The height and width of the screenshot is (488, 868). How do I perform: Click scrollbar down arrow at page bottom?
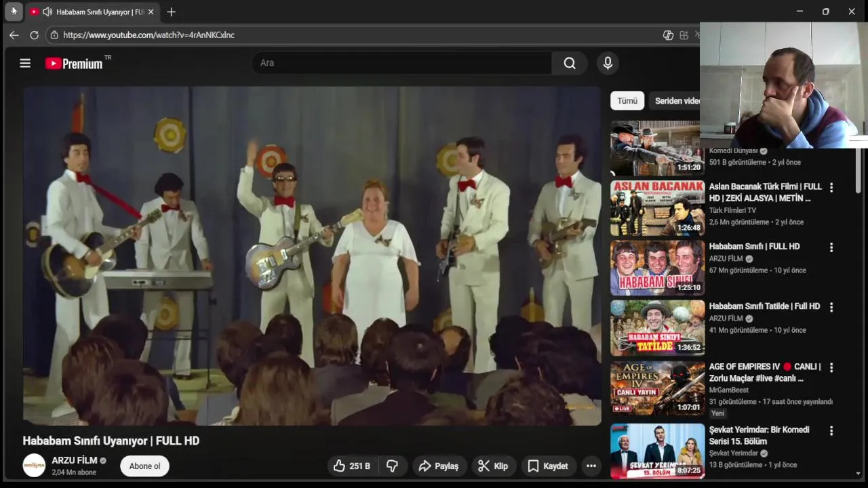click(x=859, y=474)
